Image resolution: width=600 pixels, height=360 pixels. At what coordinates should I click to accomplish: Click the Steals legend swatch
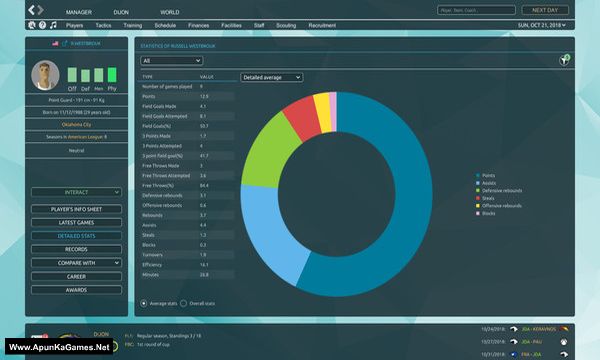[x=478, y=198]
